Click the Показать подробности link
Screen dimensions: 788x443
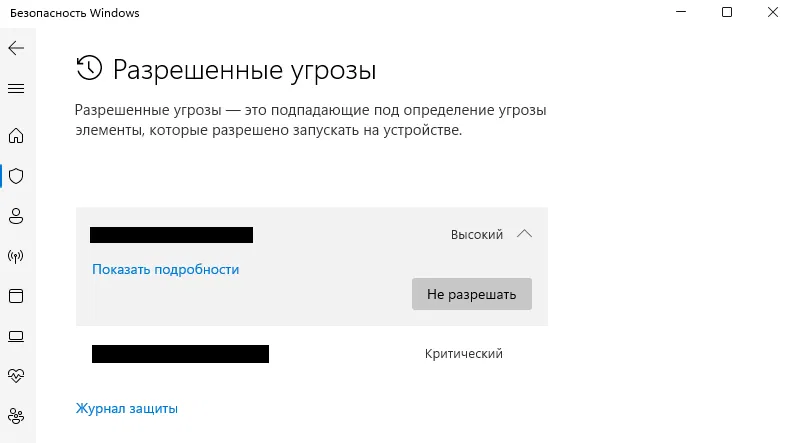tap(165, 269)
